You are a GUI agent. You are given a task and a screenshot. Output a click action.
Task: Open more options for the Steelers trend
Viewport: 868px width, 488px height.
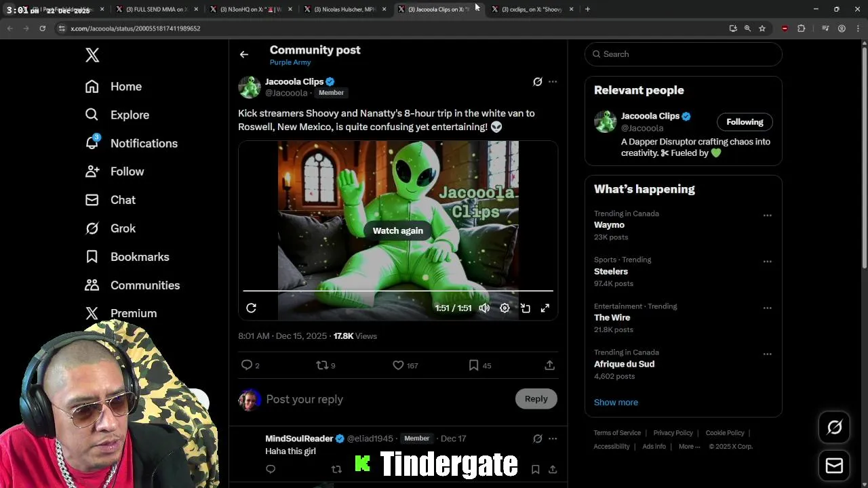(767, 262)
